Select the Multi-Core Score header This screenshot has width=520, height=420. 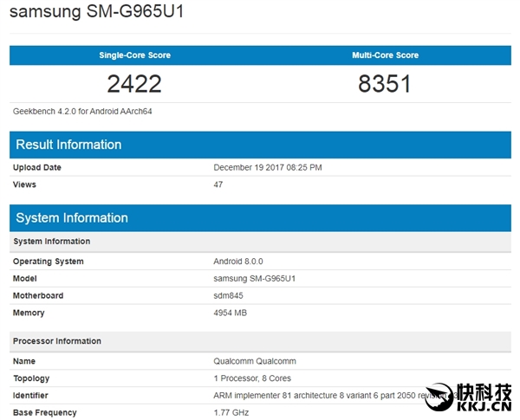pos(385,55)
